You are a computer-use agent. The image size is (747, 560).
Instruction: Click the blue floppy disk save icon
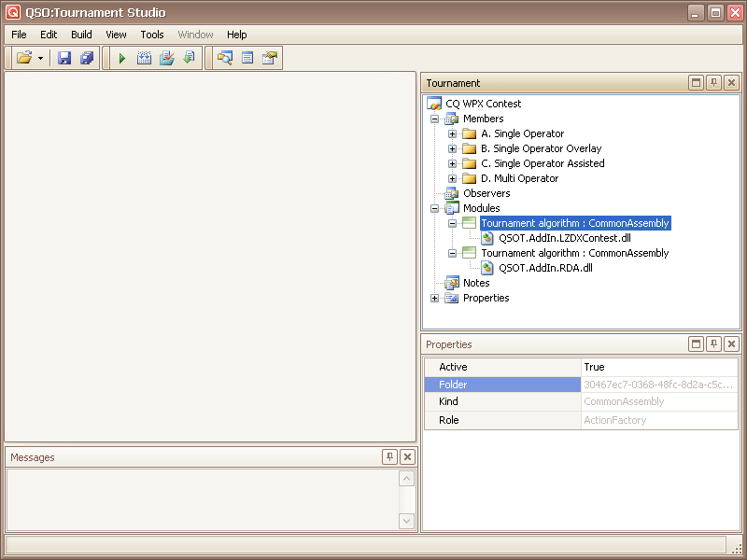tap(64, 58)
